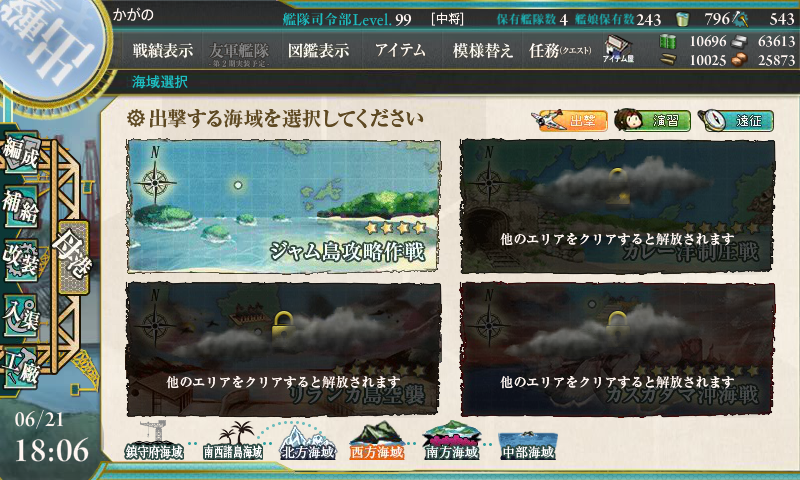Switch to the 北方海域 area
The image size is (800, 480).
pyautogui.click(x=307, y=442)
